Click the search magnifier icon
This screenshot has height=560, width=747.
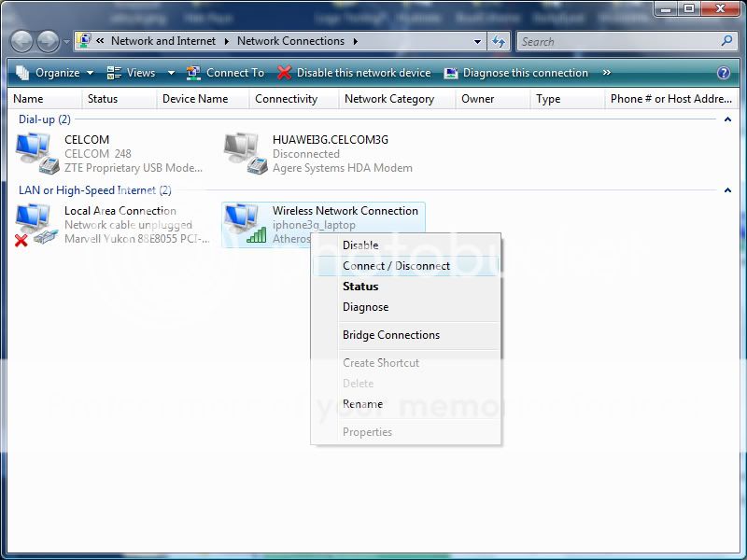(x=727, y=41)
